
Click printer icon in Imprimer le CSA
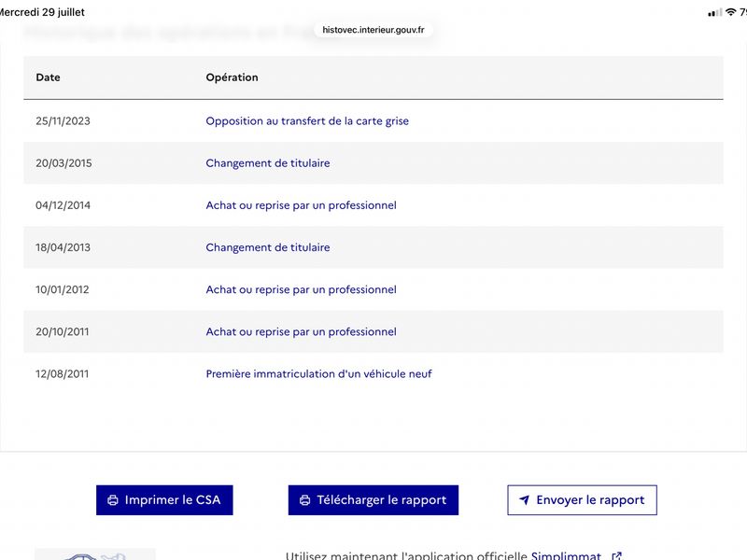pyautogui.click(x=113, y=500)
